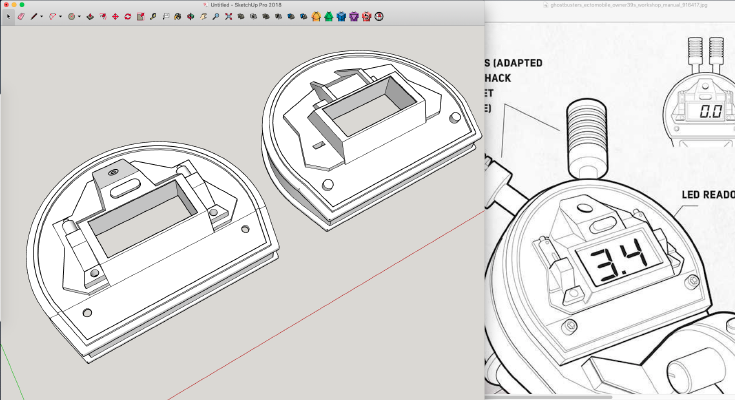The width and height of the screenshot is (735, 400).
Task: Activate the Rotate tool
Action: (128, 16)
